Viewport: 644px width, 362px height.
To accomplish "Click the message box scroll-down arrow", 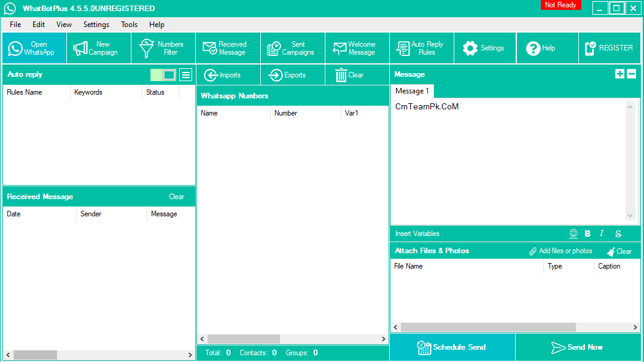I will [x=630, y=216].
